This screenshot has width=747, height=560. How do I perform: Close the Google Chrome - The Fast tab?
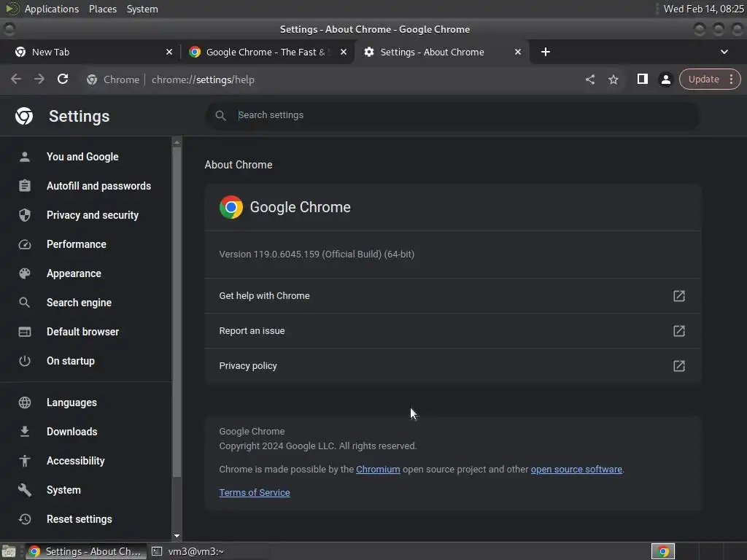point(344,52)
